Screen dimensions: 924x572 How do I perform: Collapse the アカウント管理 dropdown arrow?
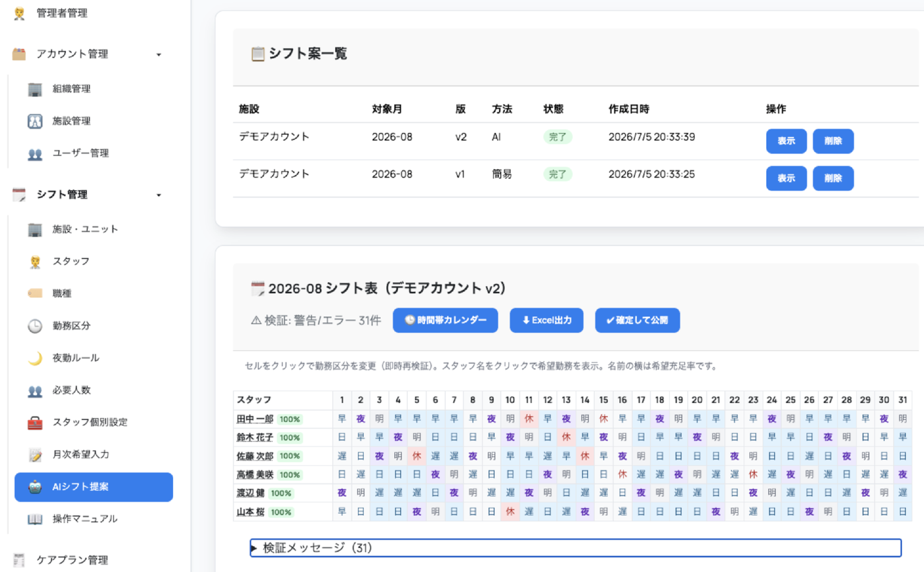tap(158, 55)
